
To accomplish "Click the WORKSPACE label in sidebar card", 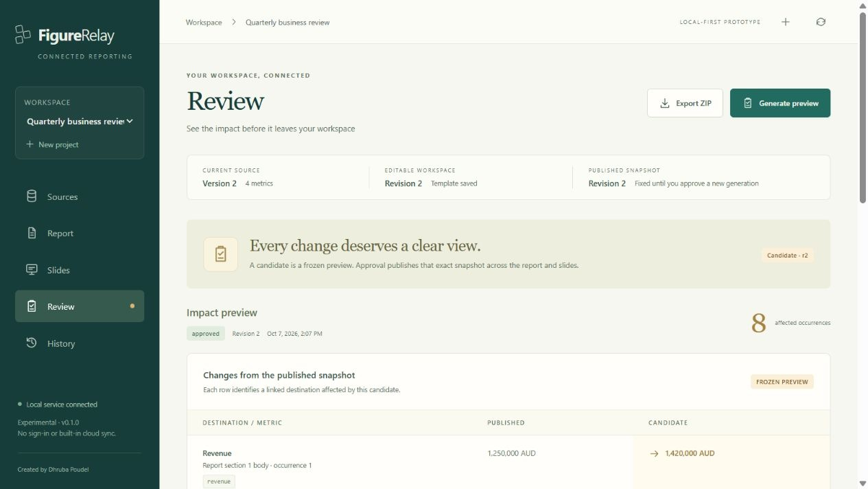I will [47, 102].
